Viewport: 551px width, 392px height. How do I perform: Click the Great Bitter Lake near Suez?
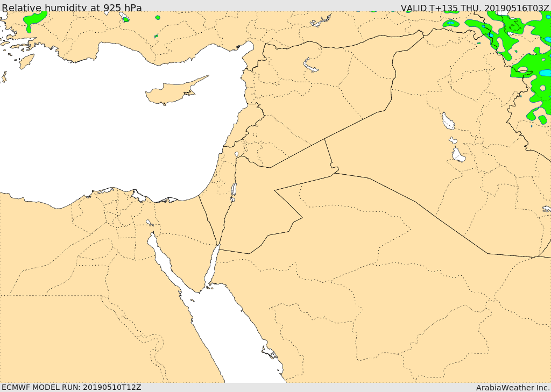(x=149, y=222)
